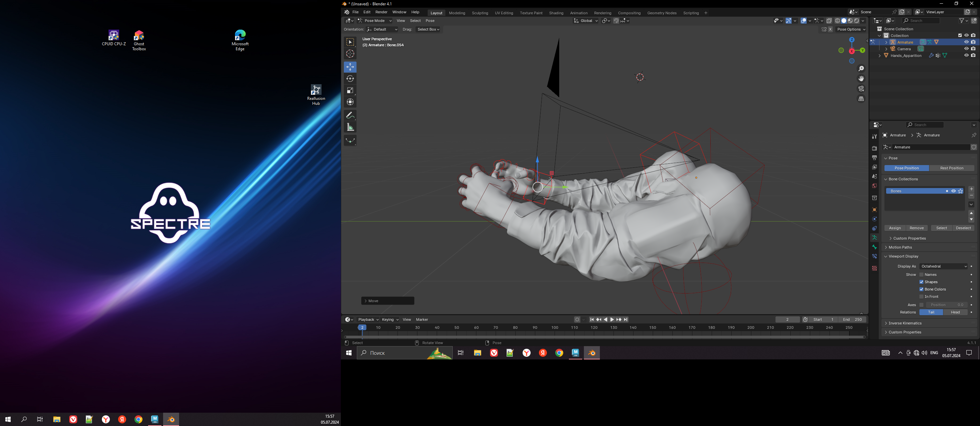Screen dimensions: 980x426
Task: Open the Output properties tab
Action: click(874, 158)
